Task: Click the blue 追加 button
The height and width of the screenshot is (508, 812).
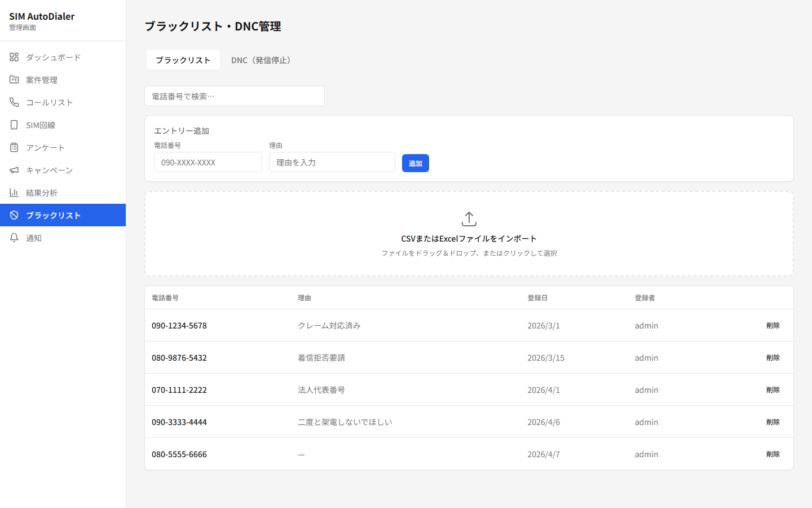Action: click(416, 163)
